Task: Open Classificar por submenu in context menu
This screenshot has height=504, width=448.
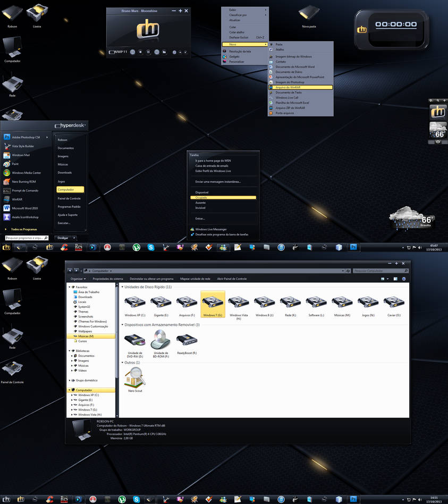Action: (x=245, y=15)
